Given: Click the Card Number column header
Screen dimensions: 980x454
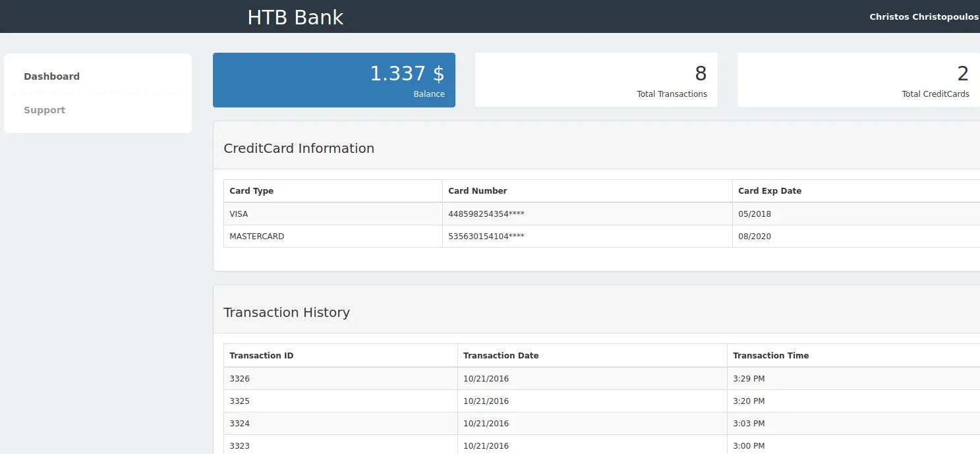Looking at the screenshot, I should [x=477, y=191].
